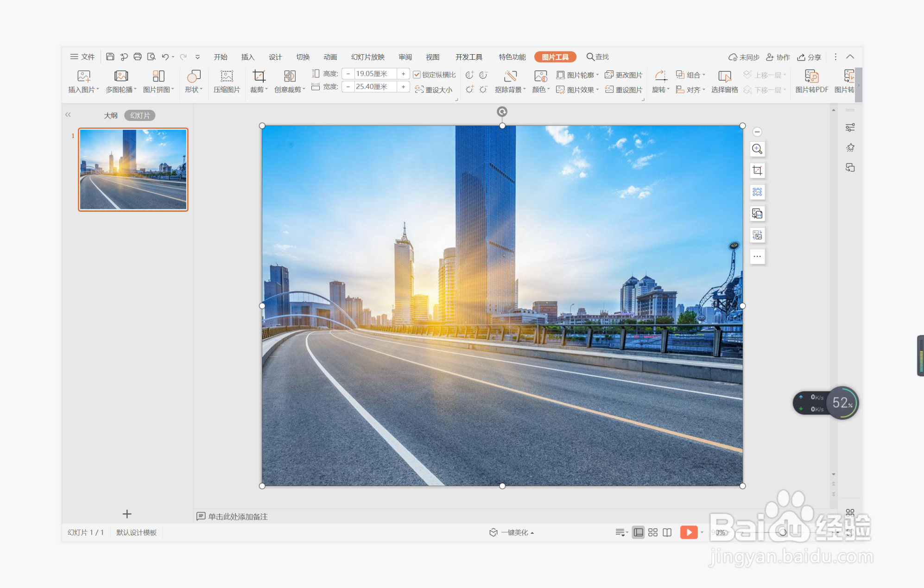Click 协作 collaborate button
Viewport: 924px width, 588px height.
click(778, 57)
